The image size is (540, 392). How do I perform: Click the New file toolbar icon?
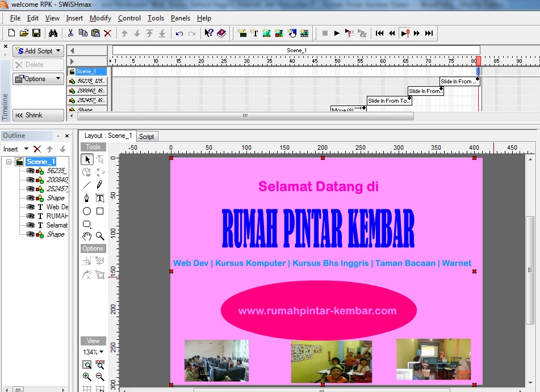tap(11, 33)
